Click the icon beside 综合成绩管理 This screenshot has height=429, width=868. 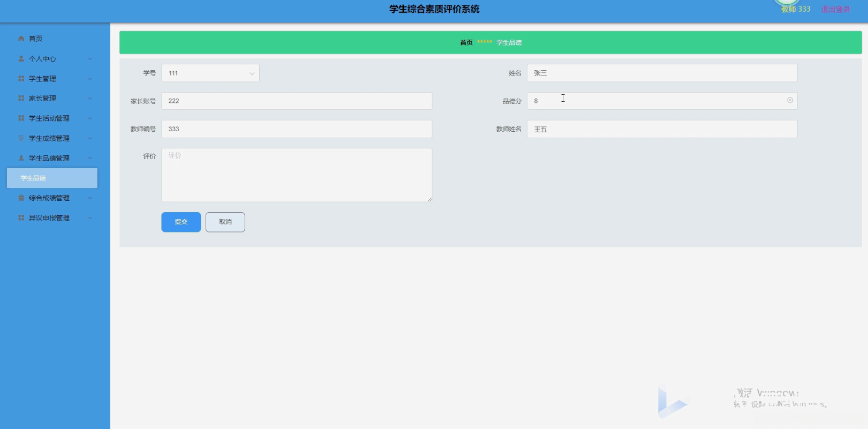click(21, 198)
